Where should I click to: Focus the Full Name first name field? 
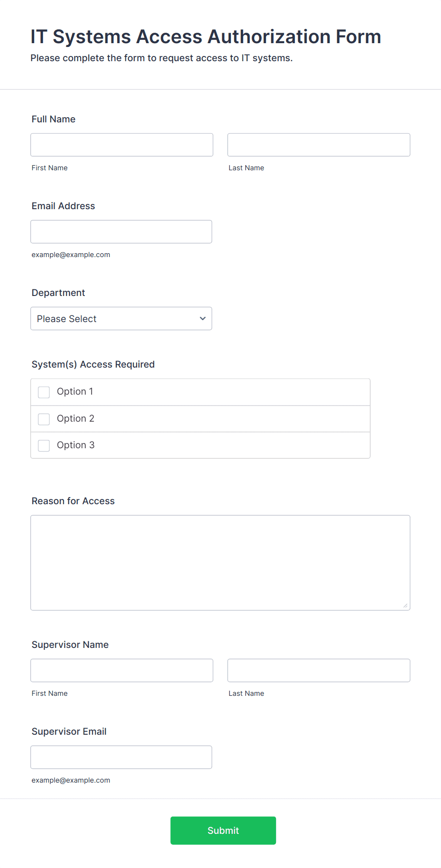pyautogui.click(x=122, y=145)
